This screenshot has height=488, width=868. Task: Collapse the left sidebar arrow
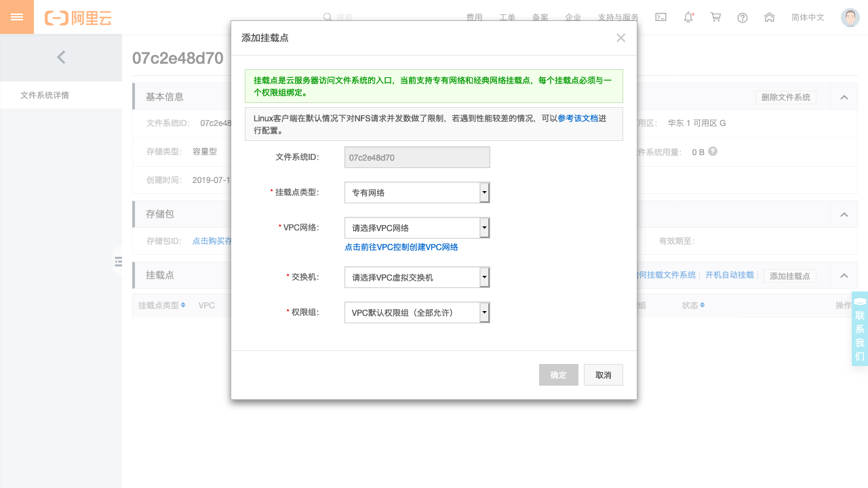pos(61,58)
